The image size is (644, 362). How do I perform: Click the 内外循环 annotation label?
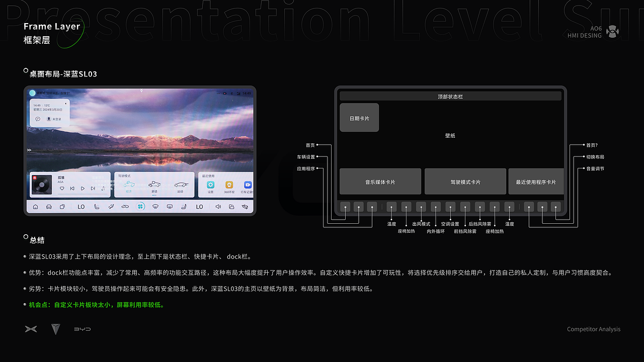click(436, 231)
